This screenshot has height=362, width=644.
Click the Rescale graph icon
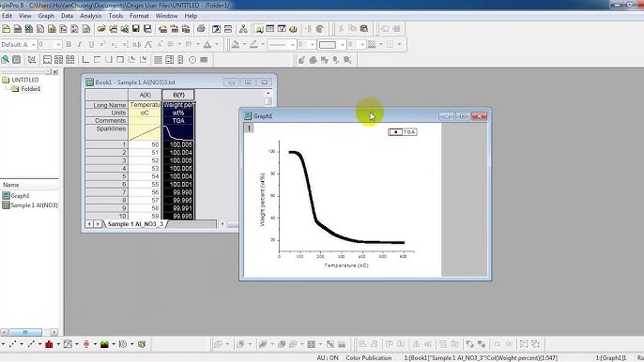pyautogui.click(x=31, y=60)
